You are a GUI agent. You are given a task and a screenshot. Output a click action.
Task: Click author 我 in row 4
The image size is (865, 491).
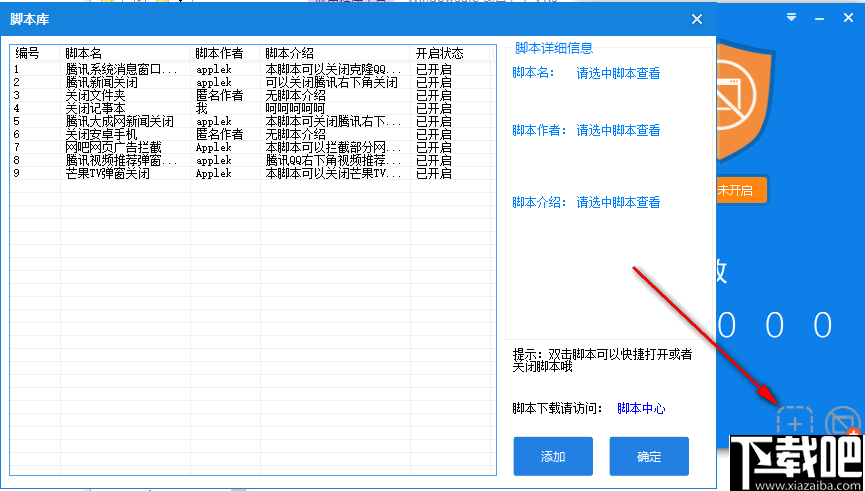[202, 109]
